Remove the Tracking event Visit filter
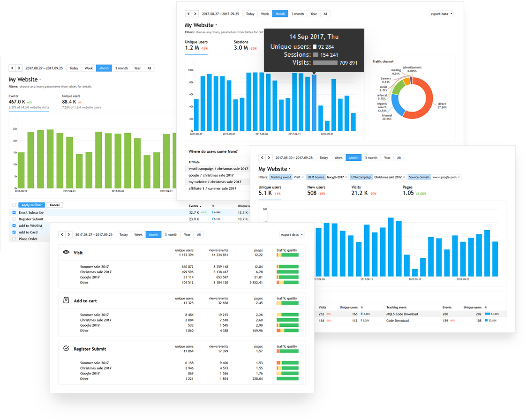 point(302,177)
